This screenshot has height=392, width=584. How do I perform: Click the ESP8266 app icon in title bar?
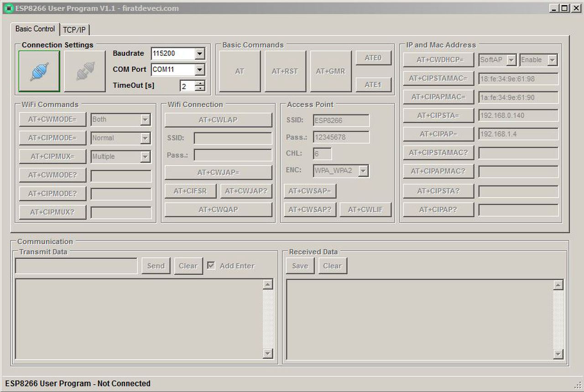[9, 8]
